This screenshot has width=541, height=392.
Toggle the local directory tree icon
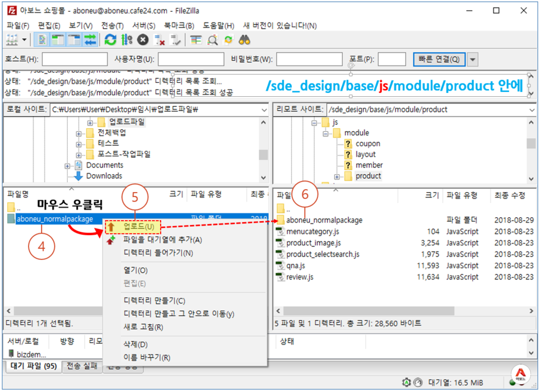pyautogui.click(x=58, y=40)
